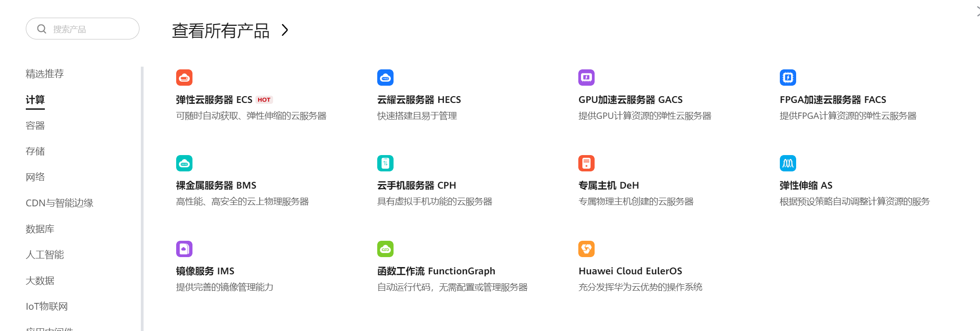
Task: Open Huawei Cloud EulerOS product link
Action: (x=630, y=271)
